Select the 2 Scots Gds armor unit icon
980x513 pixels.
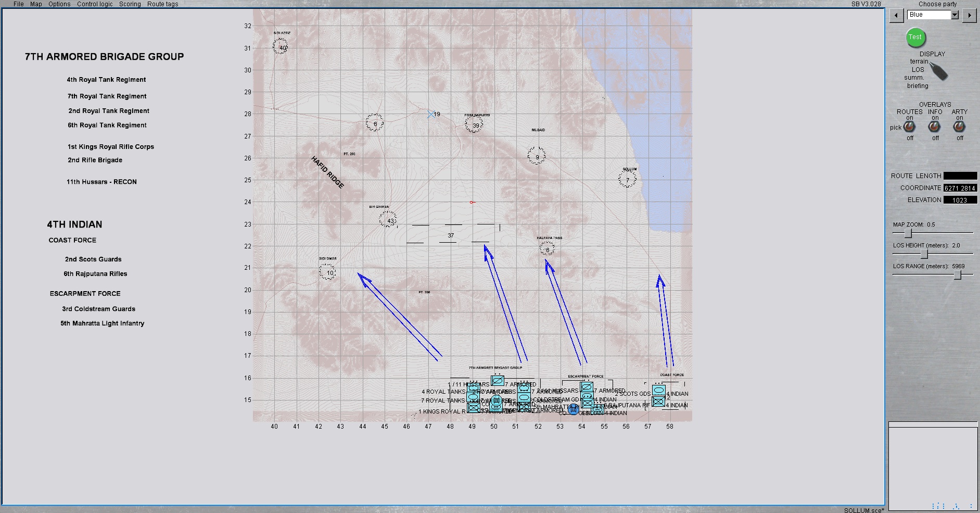[659, 390]
